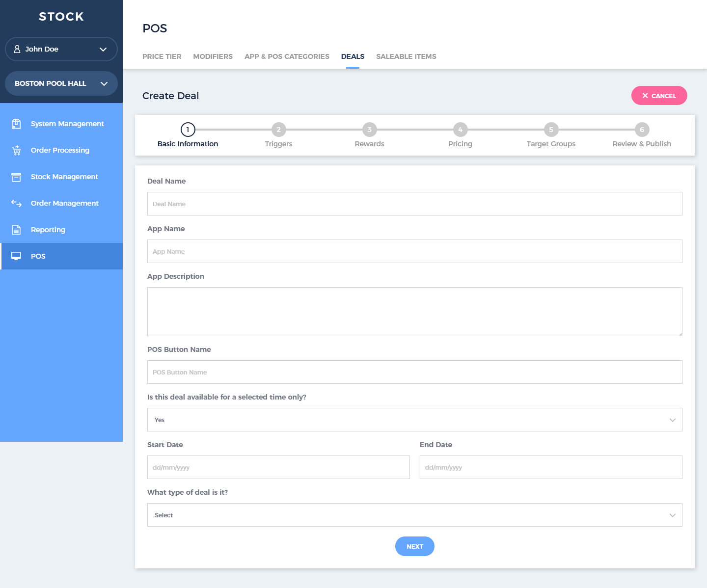The width and height of the screenshot is (707, 588).
Task: Expand the deal type Select dropdown
Action: (414, 515)
